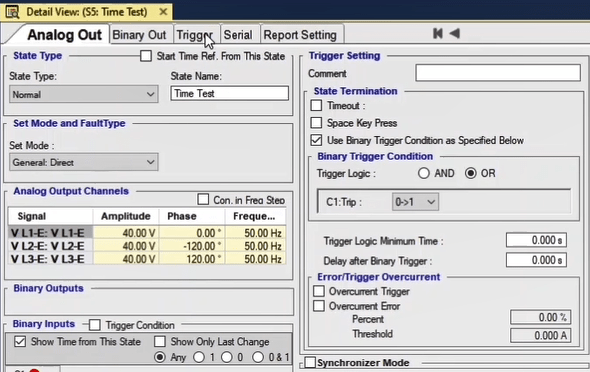Uncheck Show Time from This State
590x372 pixels.
click(x=20, y=342)
